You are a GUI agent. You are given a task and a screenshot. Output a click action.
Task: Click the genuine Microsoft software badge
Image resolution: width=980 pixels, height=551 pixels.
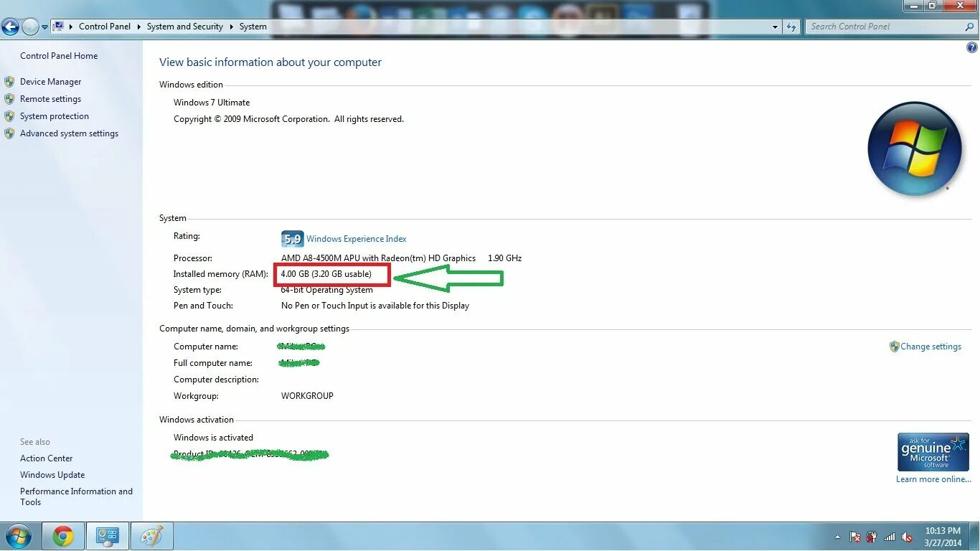click(933, 452)
